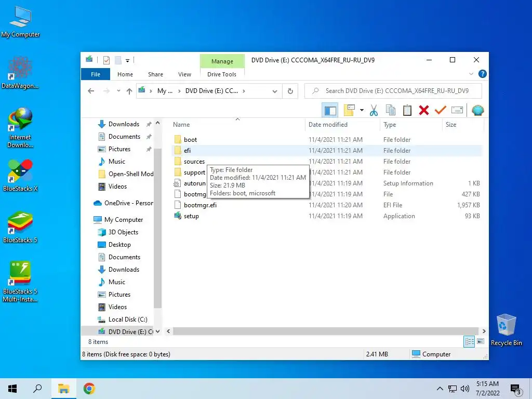The height and width of the screenshot is (399, 532).
Task: Sort by Date modified column header
Action: [x=328, y=125]
